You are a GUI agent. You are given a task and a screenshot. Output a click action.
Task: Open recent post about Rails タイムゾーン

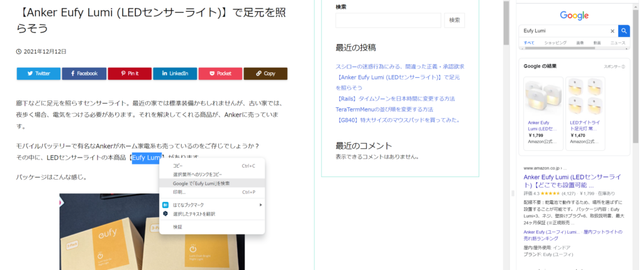[x=395, y=99]
